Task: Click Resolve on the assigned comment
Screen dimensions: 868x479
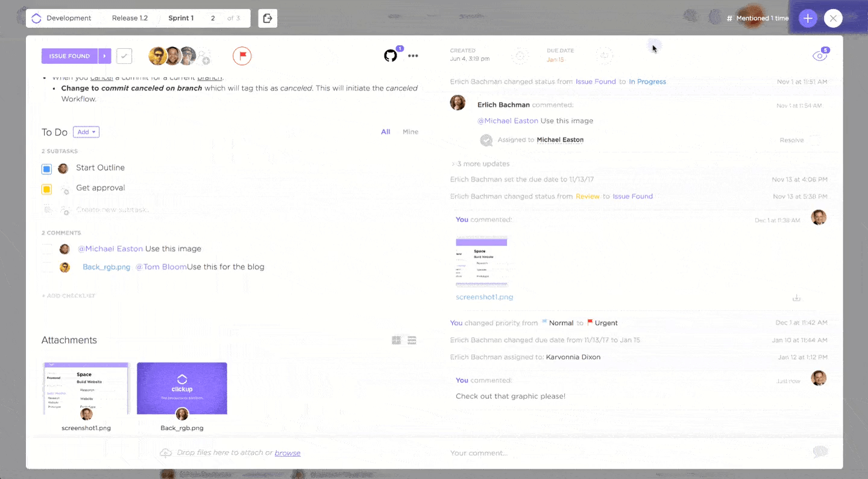Action: tap(791, 140)
